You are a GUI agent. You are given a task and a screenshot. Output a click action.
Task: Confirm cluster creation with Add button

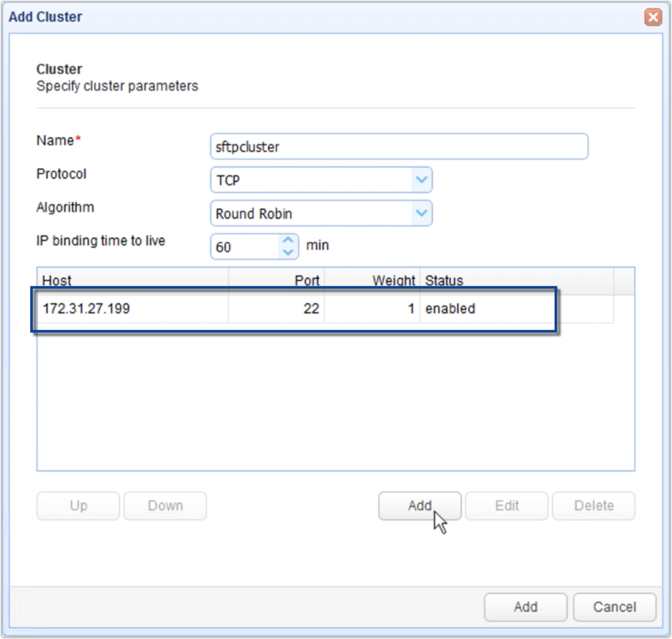[x=525, y=607]
